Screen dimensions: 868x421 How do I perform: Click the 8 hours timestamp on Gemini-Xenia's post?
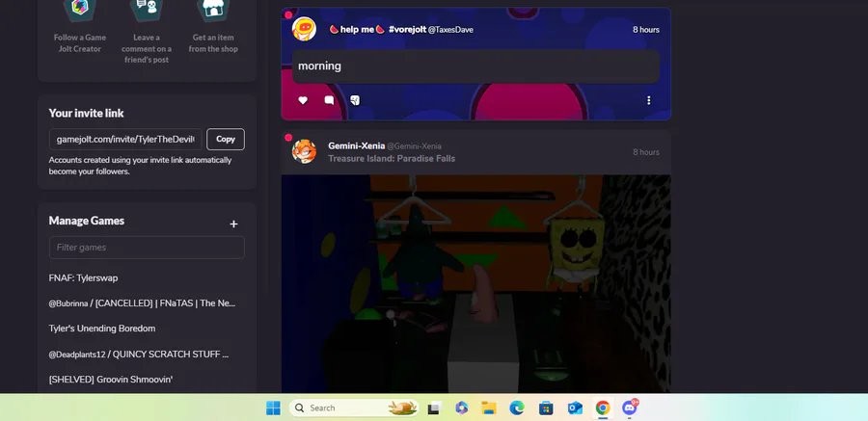coord(646,152)
